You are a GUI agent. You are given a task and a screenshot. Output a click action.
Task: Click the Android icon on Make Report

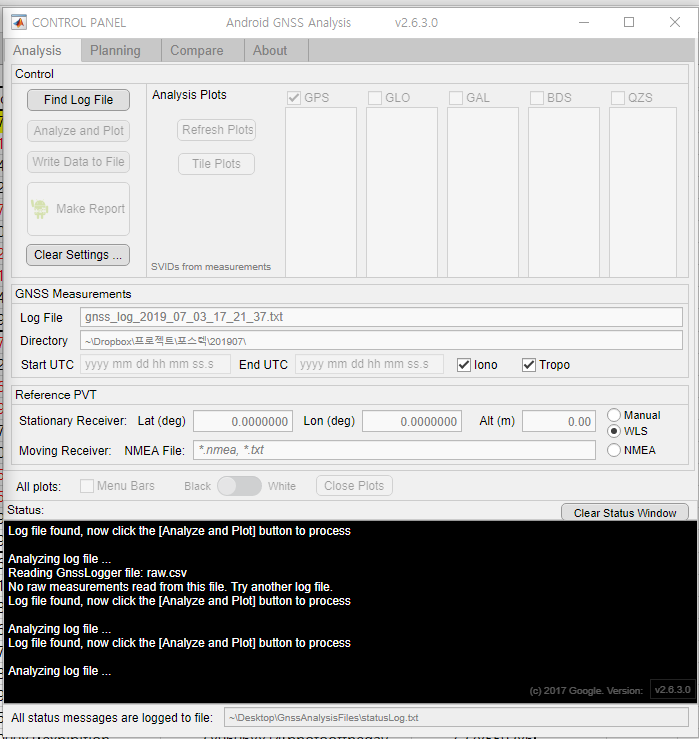40,209
